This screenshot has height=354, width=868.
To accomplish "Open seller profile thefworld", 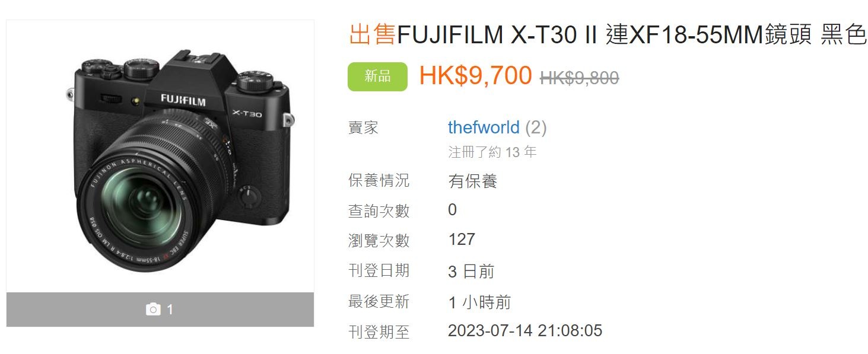I will pyautogui.click(x=484, y=127).
